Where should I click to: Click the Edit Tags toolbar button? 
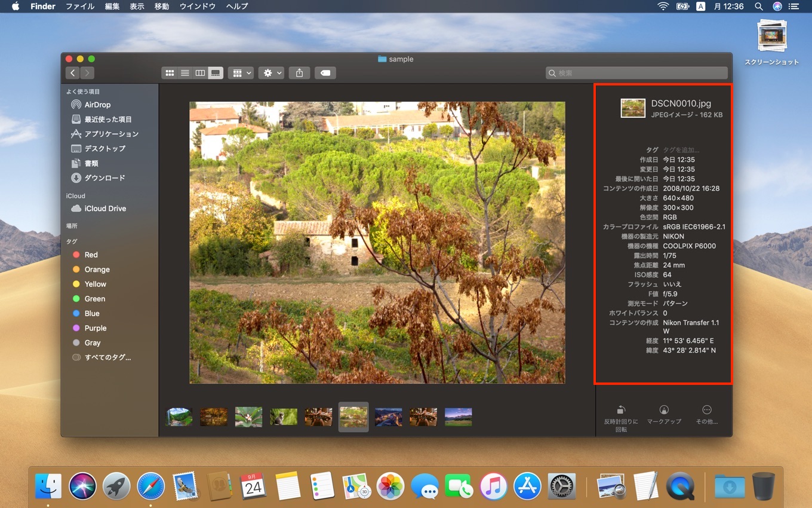coord(325,73)
